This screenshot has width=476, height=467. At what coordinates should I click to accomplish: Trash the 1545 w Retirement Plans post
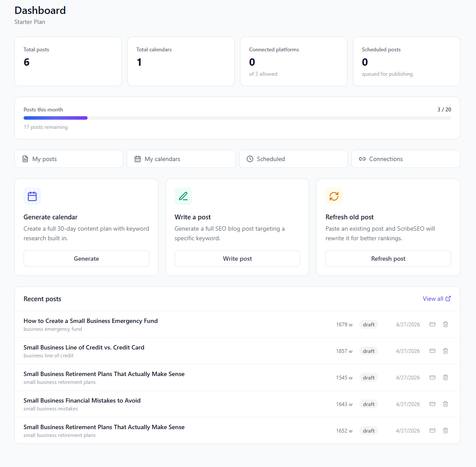446,377
